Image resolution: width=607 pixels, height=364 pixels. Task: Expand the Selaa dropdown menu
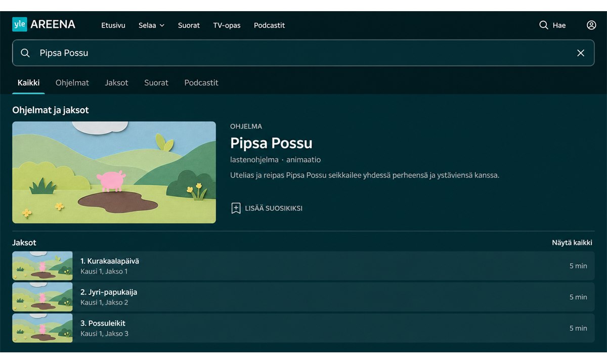tap(152, 25)
